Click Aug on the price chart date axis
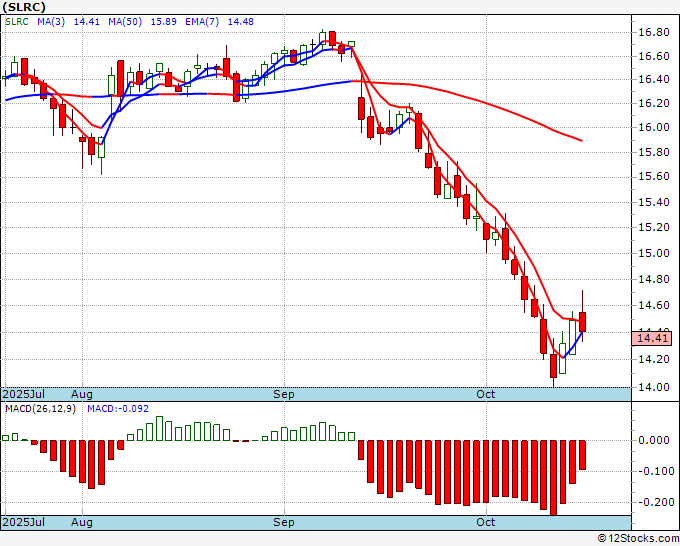 click(82, 395)
